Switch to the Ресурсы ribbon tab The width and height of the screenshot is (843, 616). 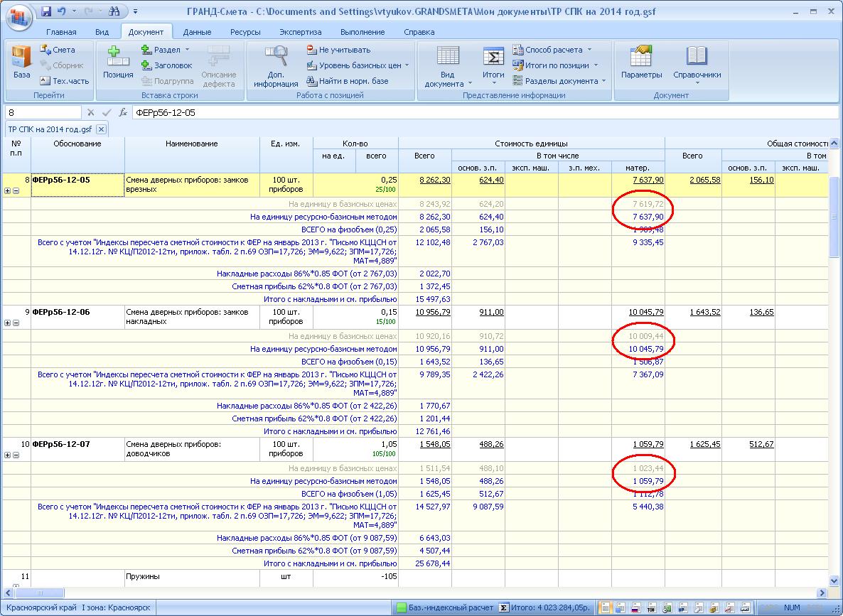pyautogui.click(x=245, y=32)
